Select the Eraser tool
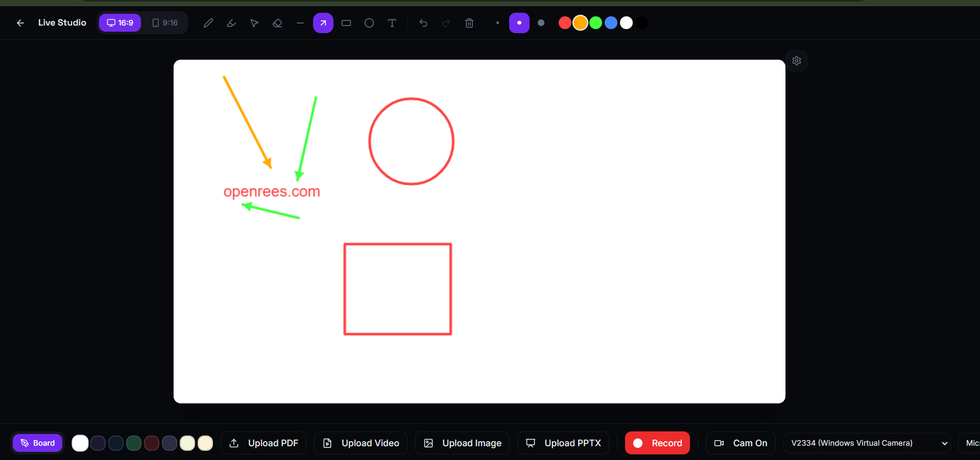Image resolution: width=980 pixels, height=460 pixels. pos(277,23)
